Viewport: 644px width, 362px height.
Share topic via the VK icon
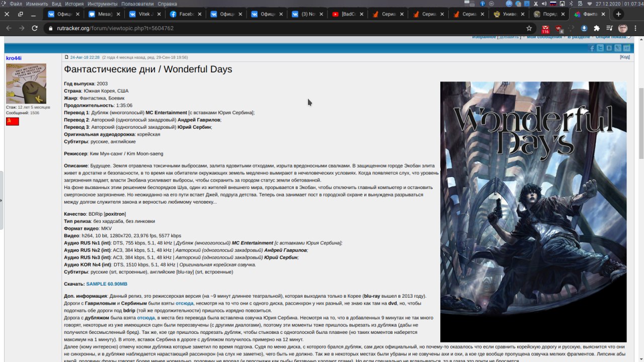609,48
